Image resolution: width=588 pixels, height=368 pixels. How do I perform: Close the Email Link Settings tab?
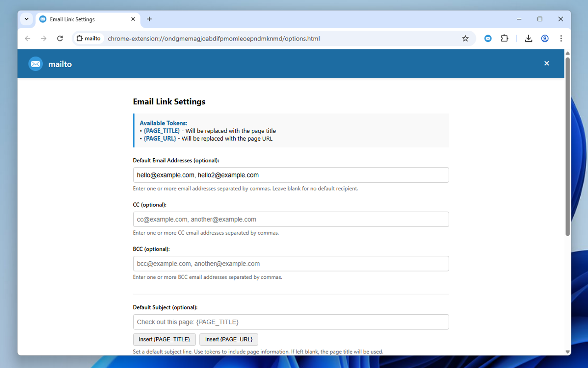point(133,19)
